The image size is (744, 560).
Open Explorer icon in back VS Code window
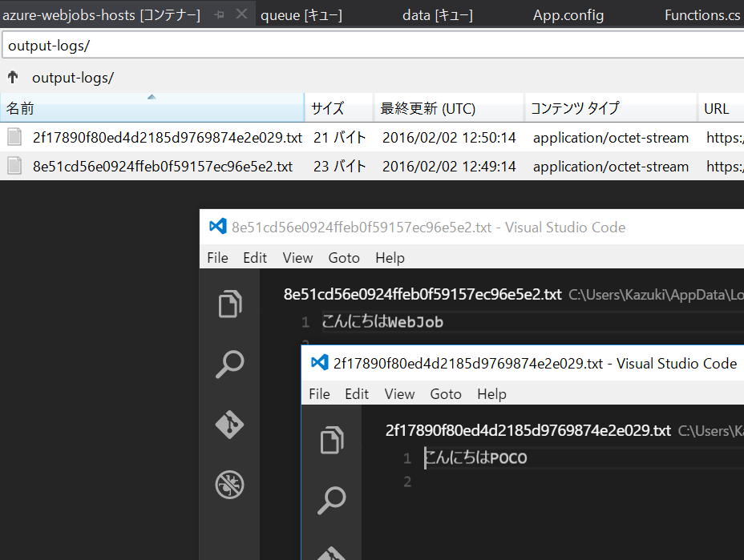230,303
